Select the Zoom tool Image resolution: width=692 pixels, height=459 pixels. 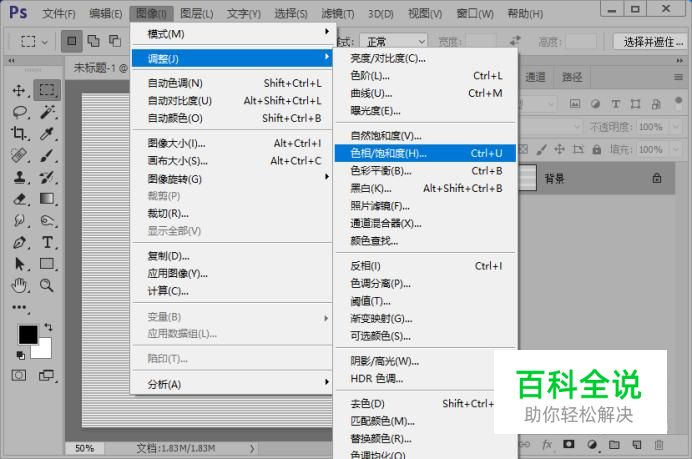pyautogui.click(x=47, y=286)
